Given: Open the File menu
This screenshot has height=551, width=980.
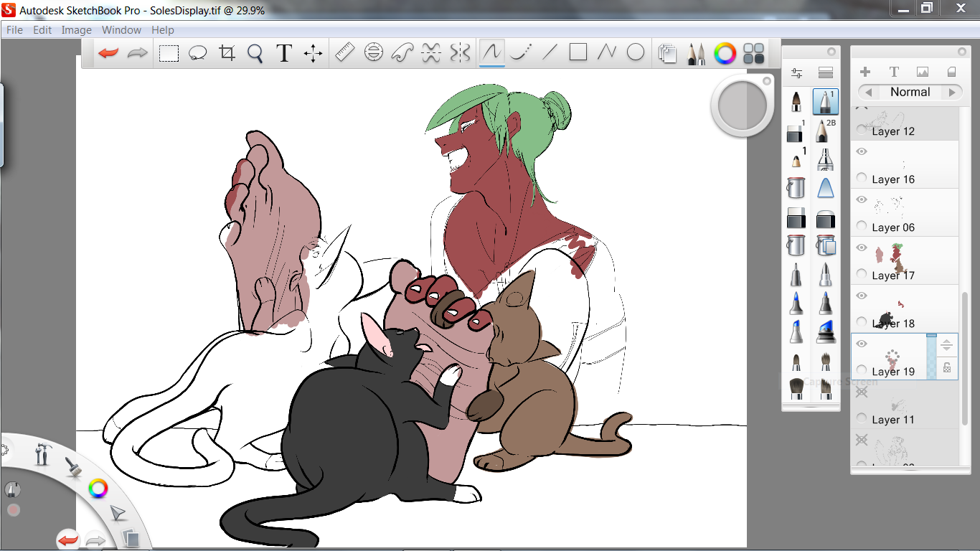Looking at the screenshot, I should [x=14, y=30].
